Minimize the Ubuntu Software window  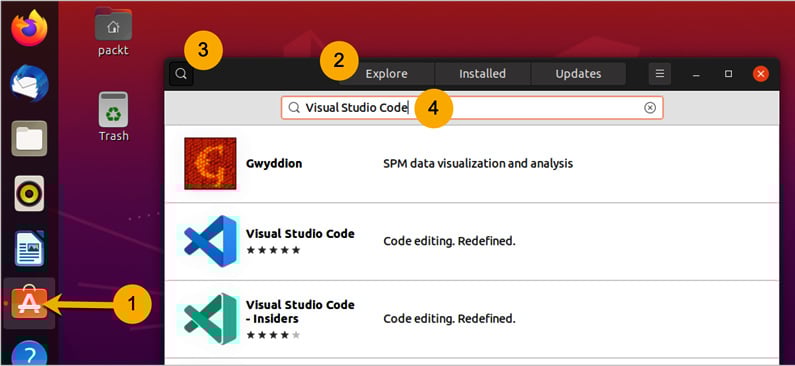697,74
